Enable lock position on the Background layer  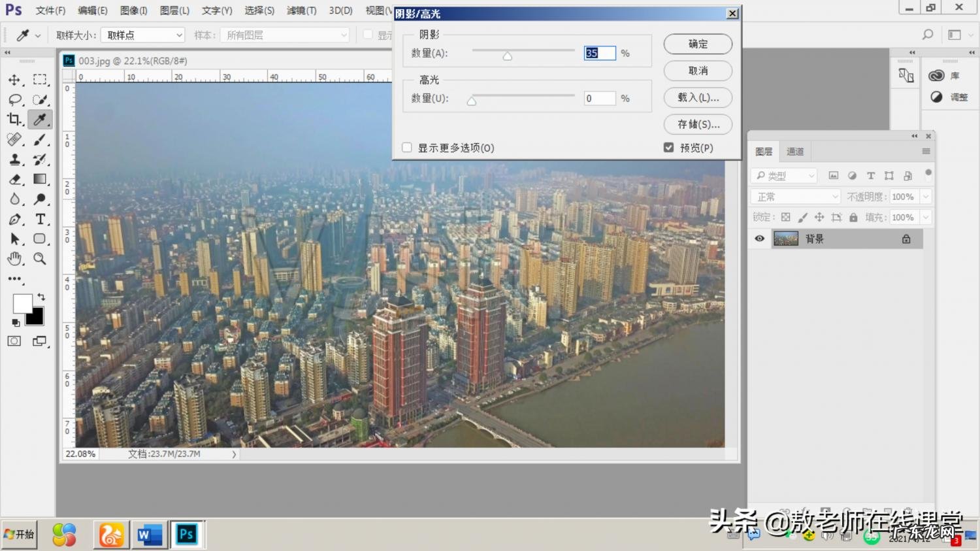[x=819, y=217]
